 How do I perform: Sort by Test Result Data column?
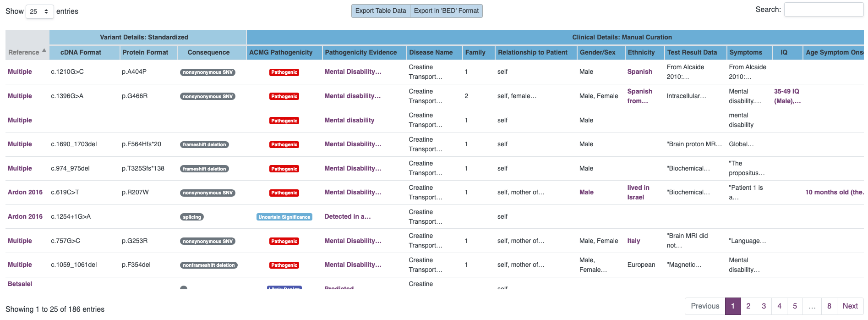tap(695, 52)
